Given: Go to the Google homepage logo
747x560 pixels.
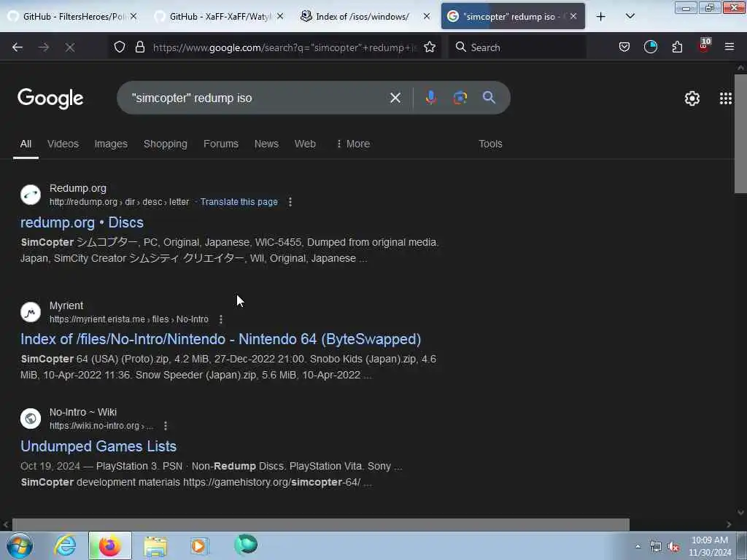Looking at the screenshot, I should pos(50,98).
